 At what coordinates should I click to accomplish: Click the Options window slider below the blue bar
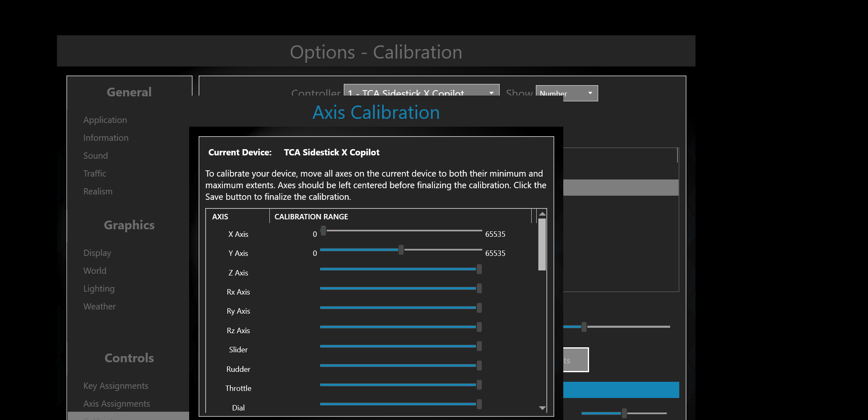(624, 413)
